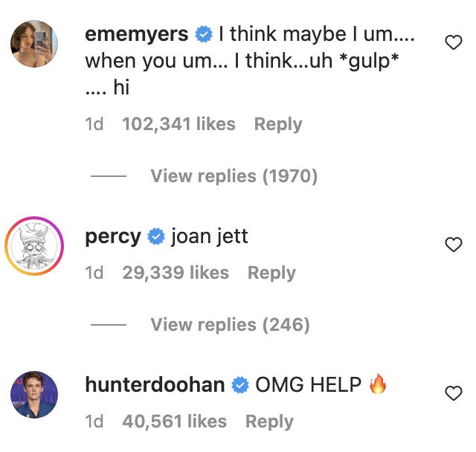Click hunterdoohan's verified badge

point(240,385)
